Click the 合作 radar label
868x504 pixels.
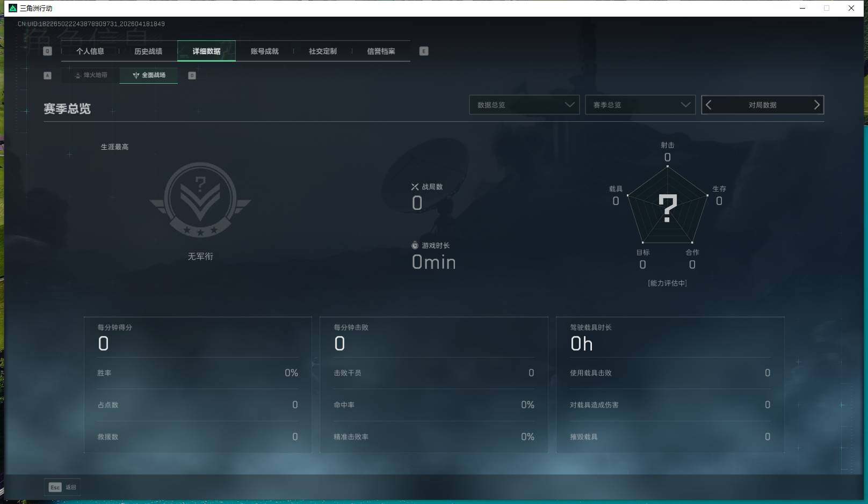(692, 252)
